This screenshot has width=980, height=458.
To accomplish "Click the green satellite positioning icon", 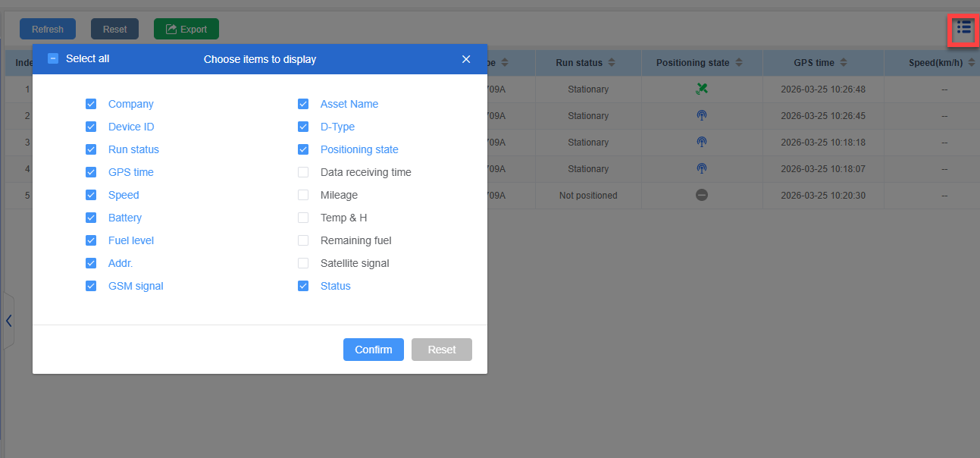I will coord(702,89).
